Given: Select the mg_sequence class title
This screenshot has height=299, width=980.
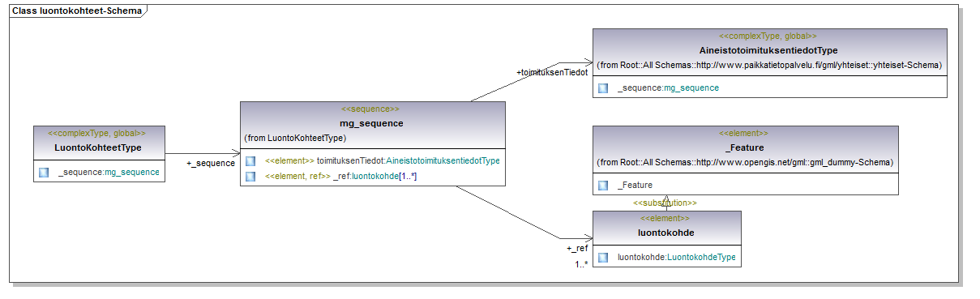Looking at the screenshot, I should pyautogui.click(x=371, y=123).
